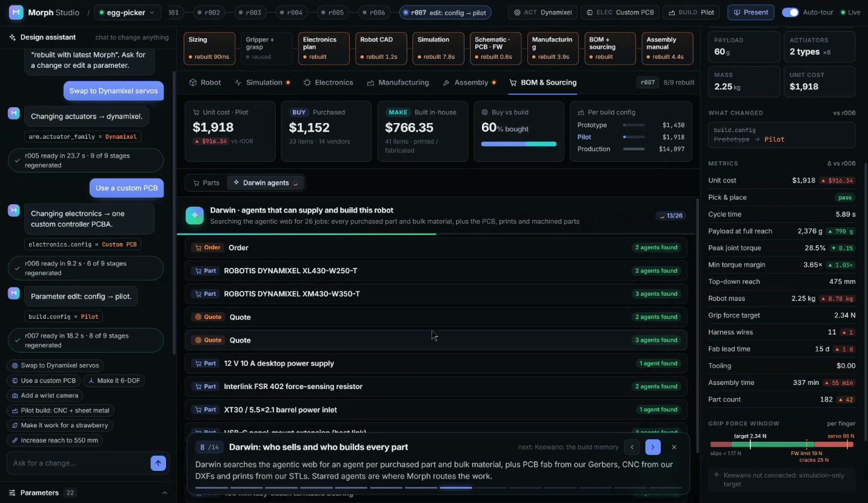Open the Electronics tab

coord(328,82)
